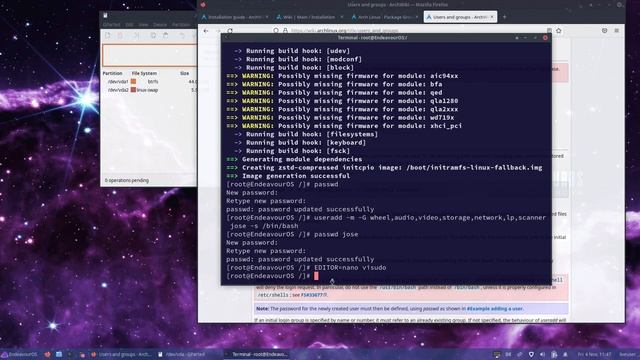The width and height of the screenshot is (640, 360).
Task: Click reader view icon in address bar
Action: (x=549, y=31)
